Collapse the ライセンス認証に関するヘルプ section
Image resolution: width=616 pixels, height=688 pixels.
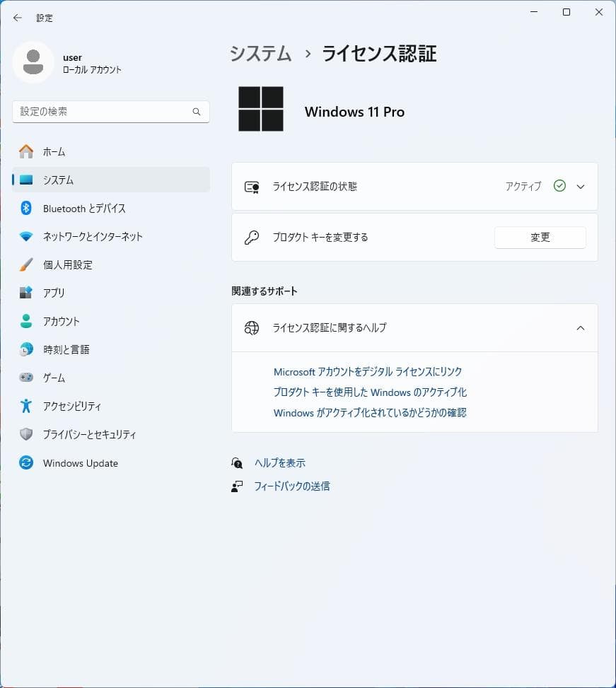tap(580, 327)
